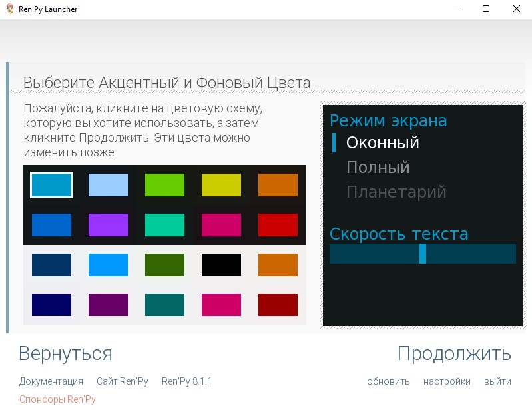Select the Оконный screen mode option
Viewport: 532px width, 418px height.
(382, 142)
